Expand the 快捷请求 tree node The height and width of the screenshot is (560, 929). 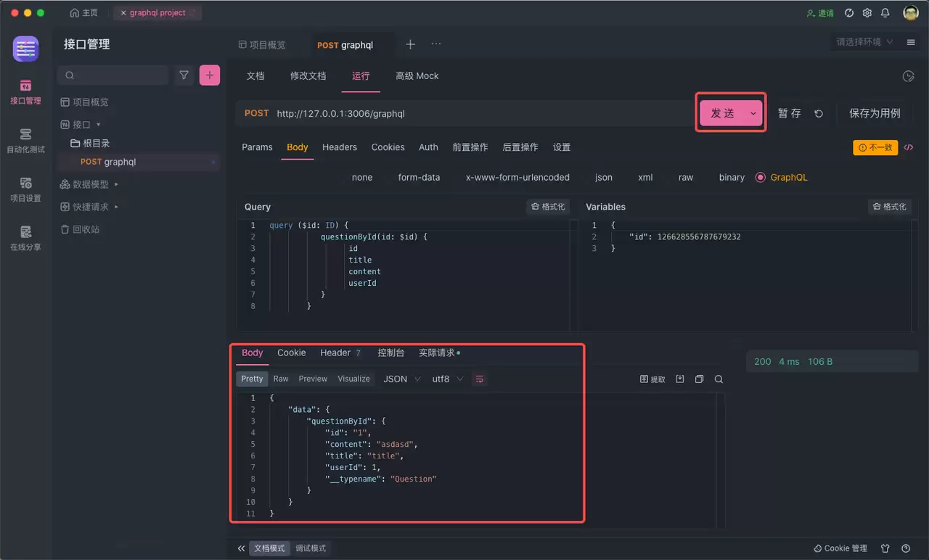(x=116, y=207)
